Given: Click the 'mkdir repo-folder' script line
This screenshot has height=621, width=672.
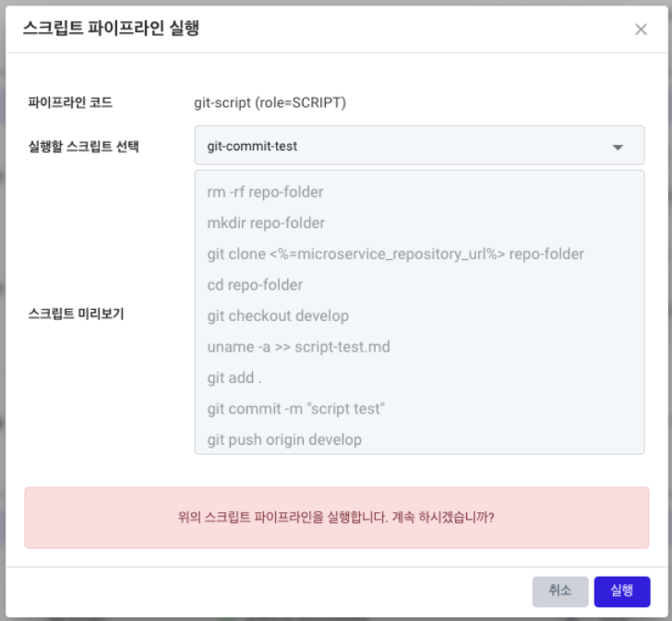Looking at the screenshot, I should click(266, 223).
